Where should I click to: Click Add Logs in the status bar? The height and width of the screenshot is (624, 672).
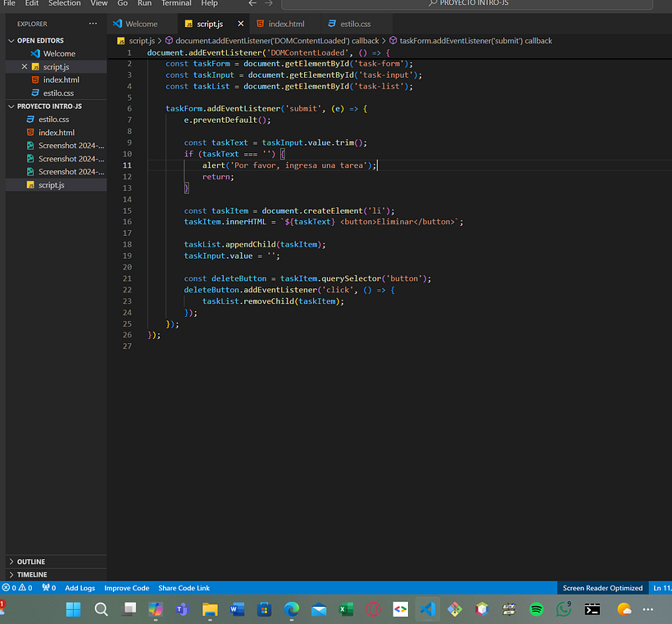coord(79,588)
